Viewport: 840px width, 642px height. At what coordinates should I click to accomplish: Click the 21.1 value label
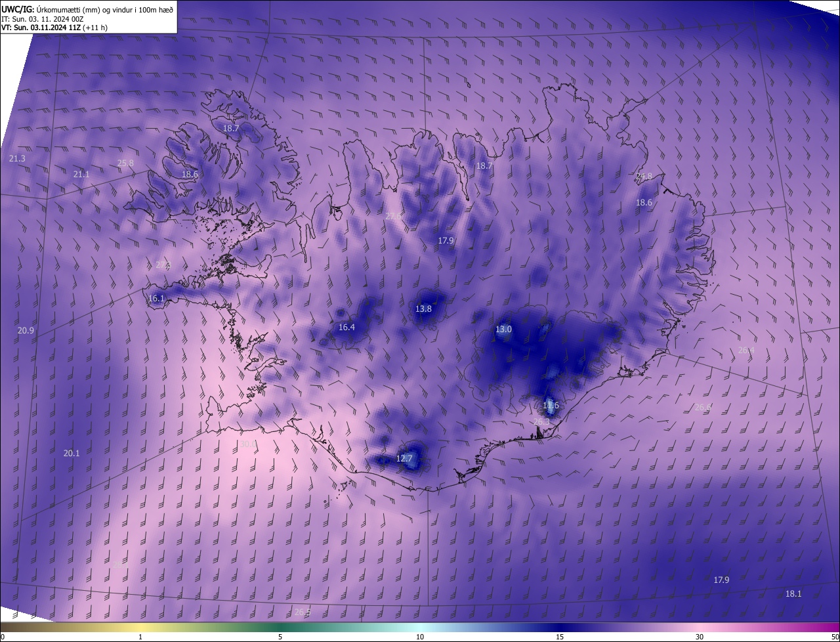[x=81, y=174]
